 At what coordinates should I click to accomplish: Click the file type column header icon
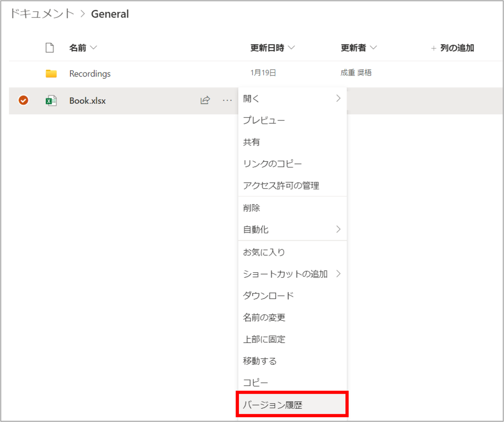[x=50, y=48]
